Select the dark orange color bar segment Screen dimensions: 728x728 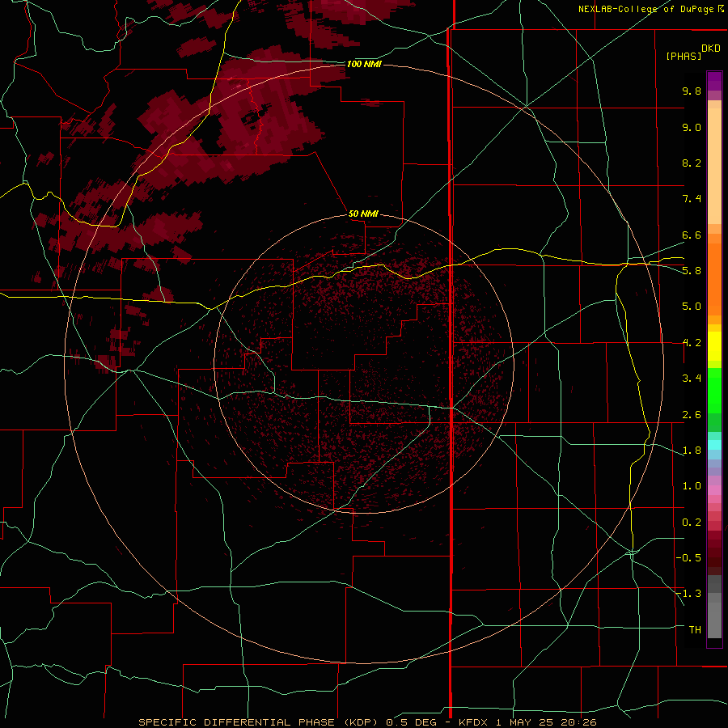tap(714, 280)
